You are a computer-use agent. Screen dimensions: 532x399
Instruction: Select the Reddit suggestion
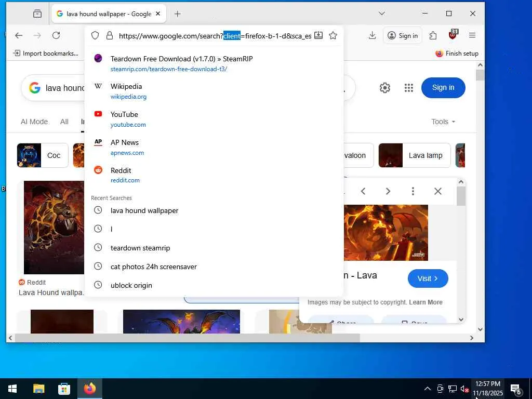214,175
